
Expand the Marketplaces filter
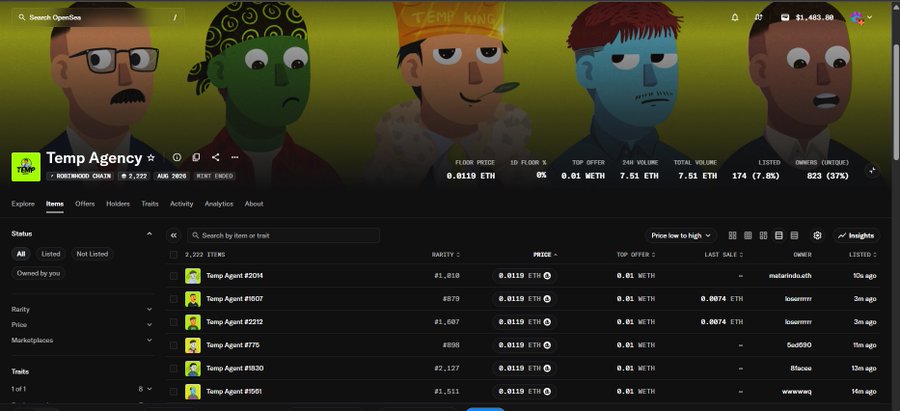[x=82, y=340]
